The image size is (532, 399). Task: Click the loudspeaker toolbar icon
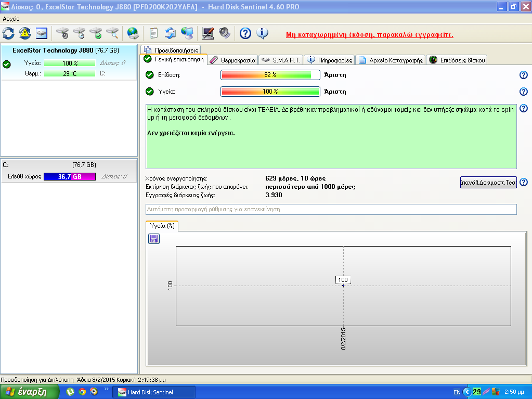point(224,33)
